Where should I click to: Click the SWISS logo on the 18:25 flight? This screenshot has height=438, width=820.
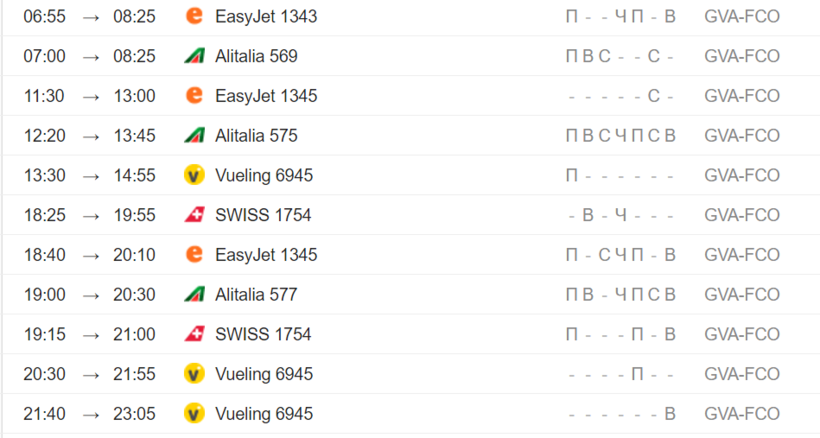[195, 215]
